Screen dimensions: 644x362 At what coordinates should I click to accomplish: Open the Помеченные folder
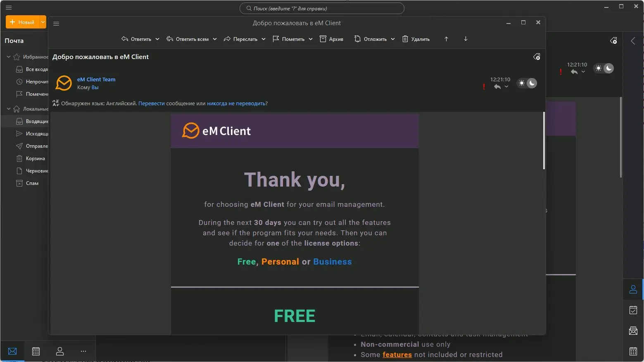(31, 94)
